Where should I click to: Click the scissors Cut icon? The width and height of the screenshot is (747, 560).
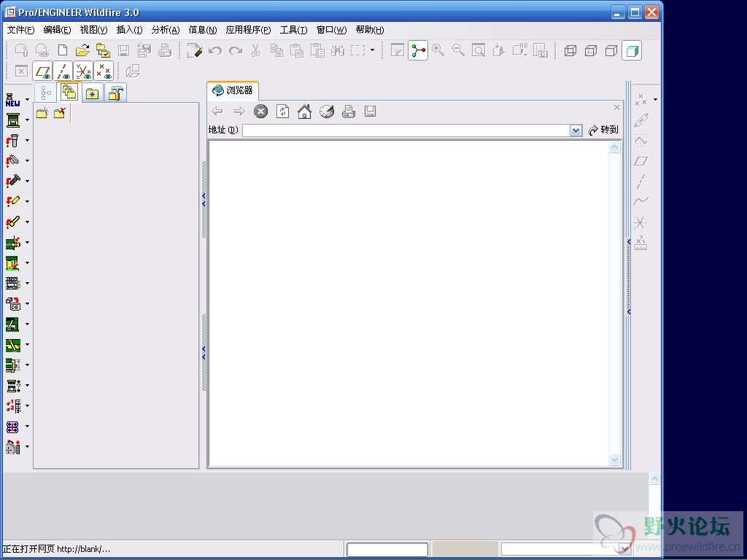[x=256, y=50]
